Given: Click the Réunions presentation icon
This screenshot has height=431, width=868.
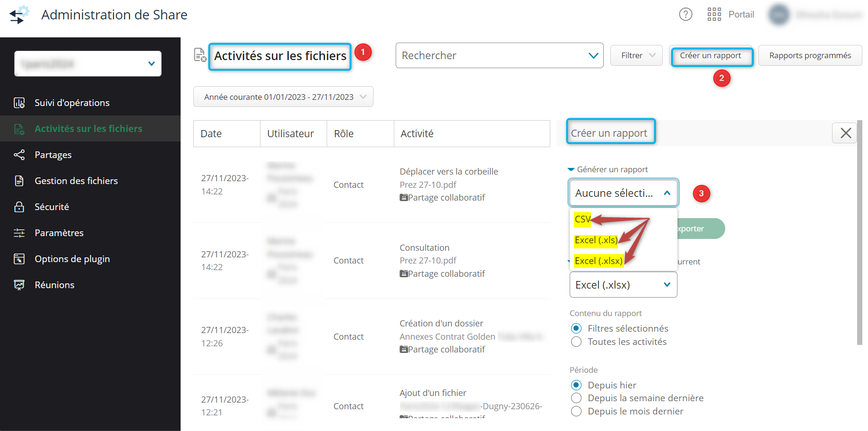Looking at the screenshot, I should 19,285.
